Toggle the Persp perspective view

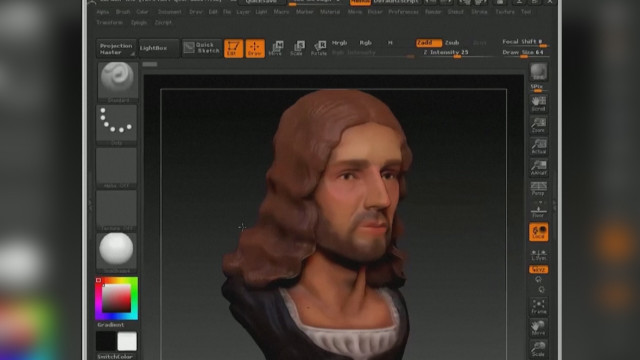tap(538, 189)
